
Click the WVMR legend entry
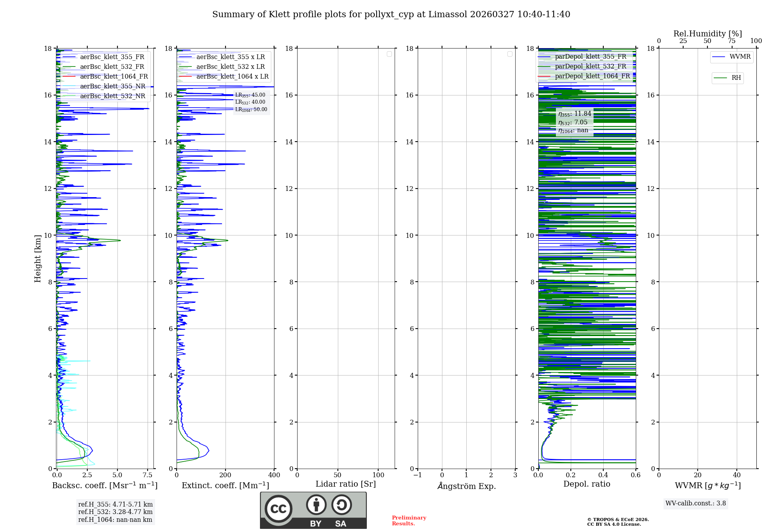[x=740, y=57]
